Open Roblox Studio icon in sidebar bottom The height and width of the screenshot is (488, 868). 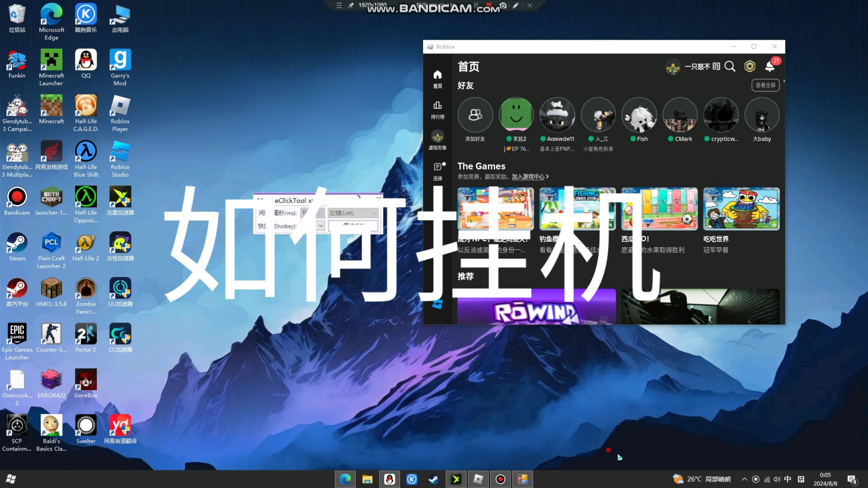(x=437, y=305)
